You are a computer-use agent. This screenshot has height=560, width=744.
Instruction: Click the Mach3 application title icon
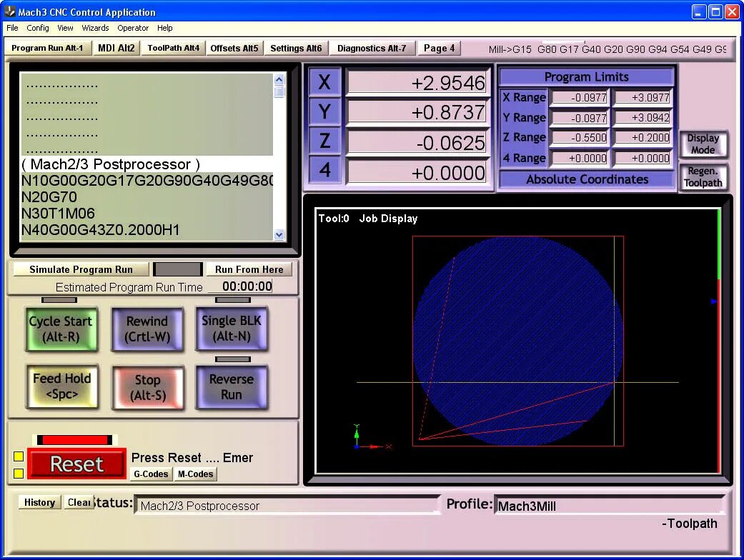(x=9, y=11)
